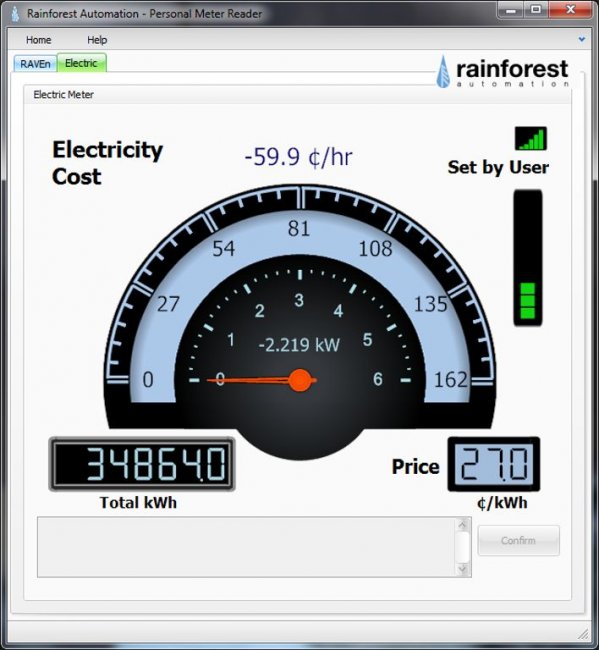Click the orange gauge needle hub
The image size is (599, 650).
point(300,380)
